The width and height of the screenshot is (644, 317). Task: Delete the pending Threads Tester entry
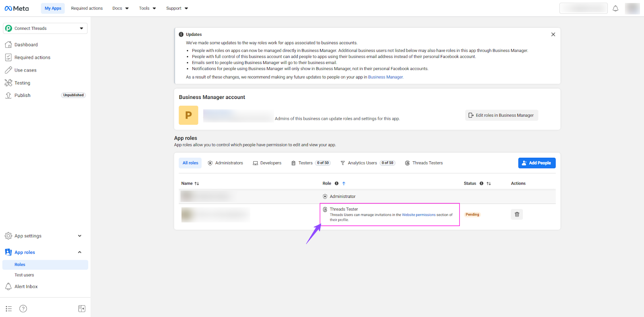click(x=517, y=214)
